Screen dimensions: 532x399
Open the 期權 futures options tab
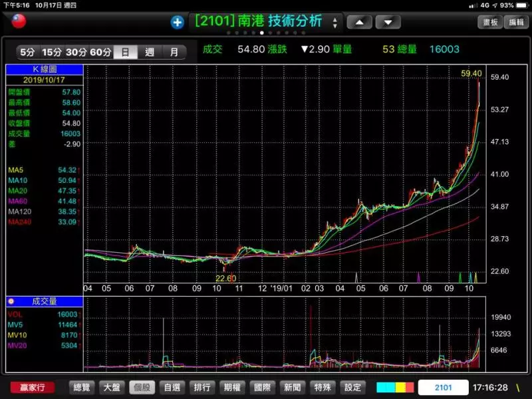pos(232,387)
